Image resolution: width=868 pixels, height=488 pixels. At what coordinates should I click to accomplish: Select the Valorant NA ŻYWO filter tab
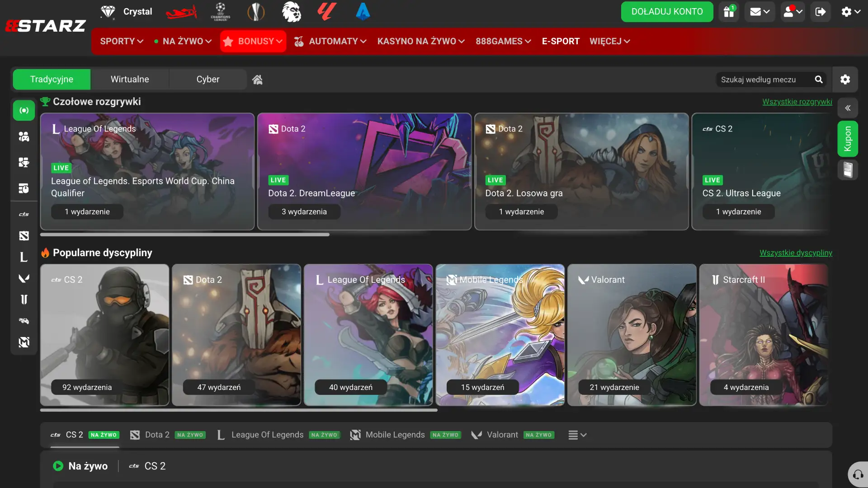coord(513,435)
